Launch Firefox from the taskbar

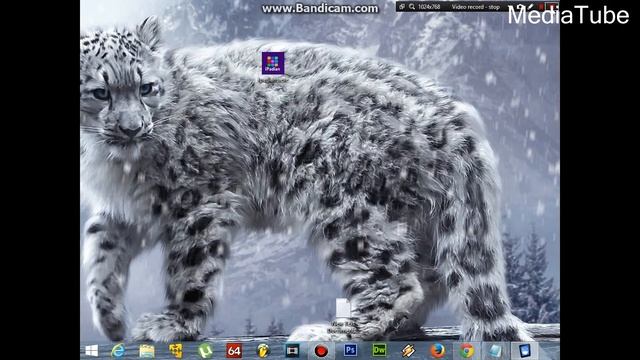point(438,351)
